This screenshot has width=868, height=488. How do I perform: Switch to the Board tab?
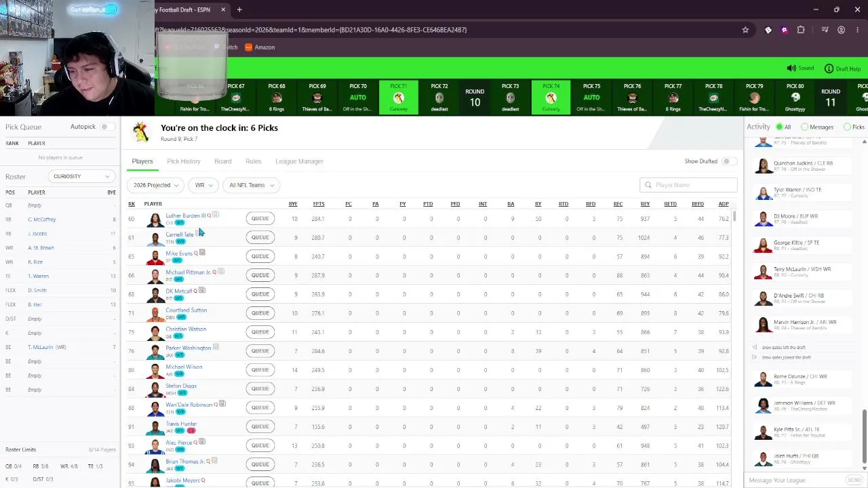(223, 161)
